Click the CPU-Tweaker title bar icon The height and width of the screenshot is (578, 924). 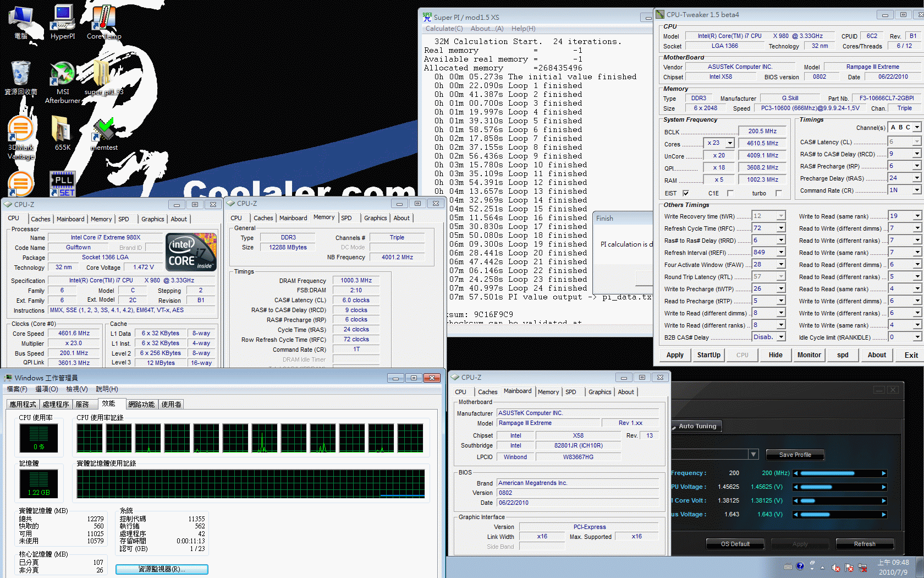(x=660, y=14)
